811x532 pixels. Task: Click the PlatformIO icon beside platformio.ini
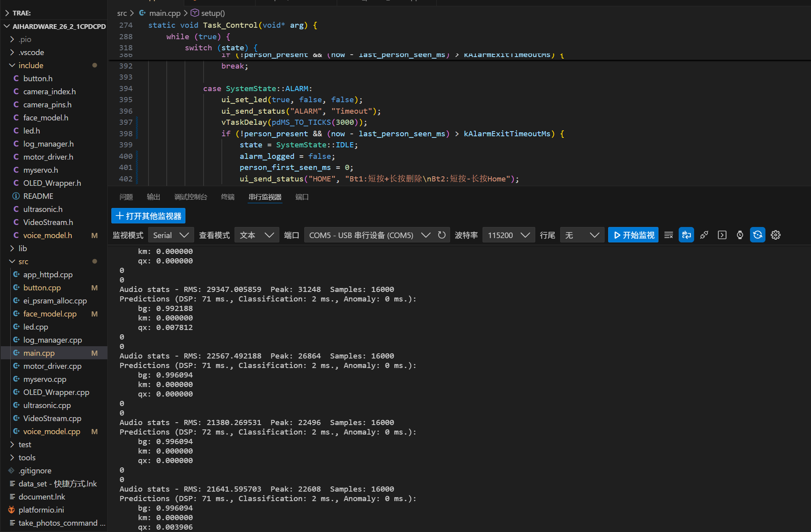[11, 510]
